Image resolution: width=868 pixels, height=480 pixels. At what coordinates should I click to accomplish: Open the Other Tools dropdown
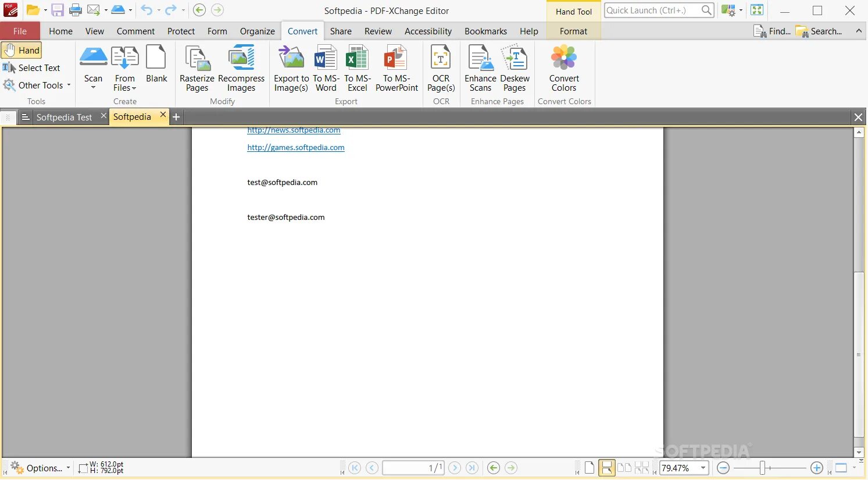pos(37,86)
